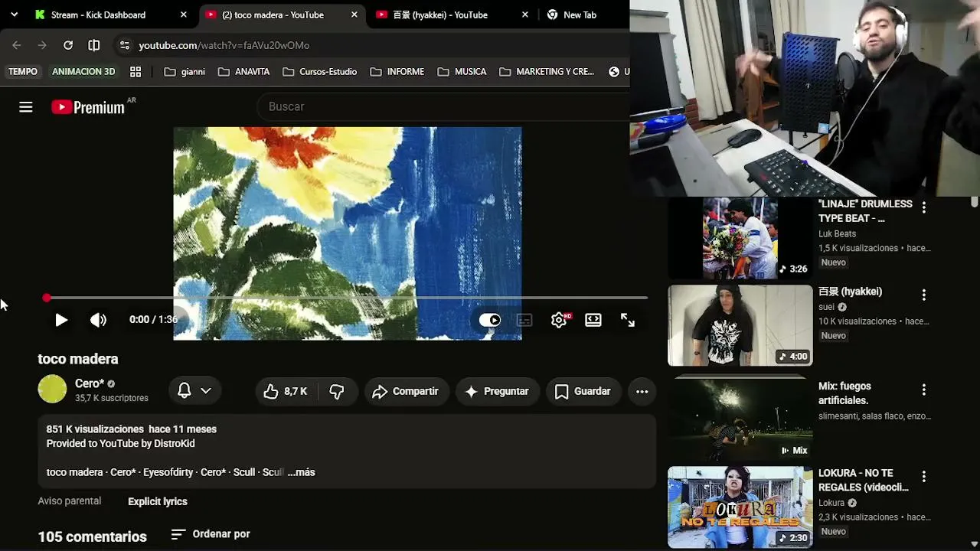Open the gianni bookmarks folder
The image size is (980, 551).
185,72
